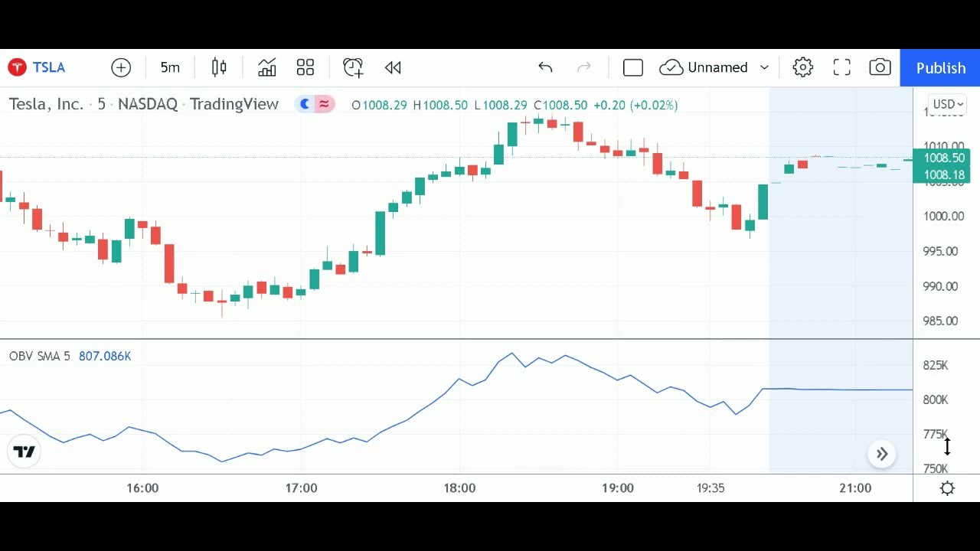Redo the last chart action
Image resolution: width=980 pixels, height=551 pixels.
[x=584, y=67]
